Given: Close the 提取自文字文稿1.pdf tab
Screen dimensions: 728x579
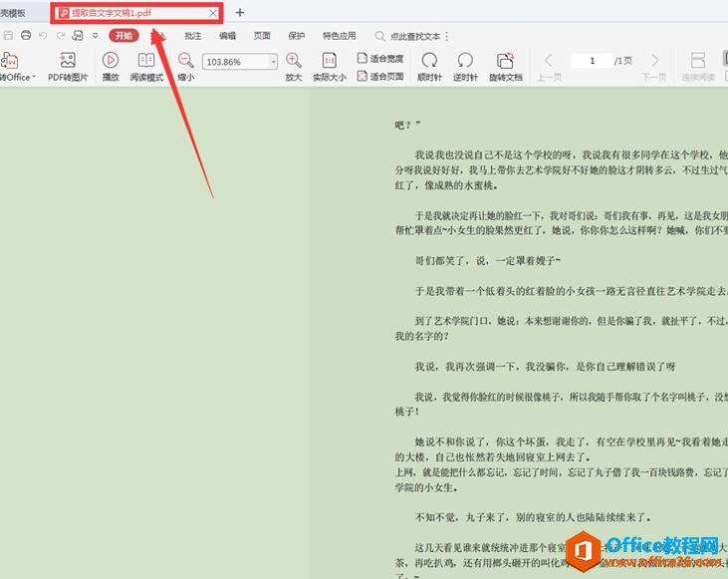Looking at the screenshot, I should point(213,13).
